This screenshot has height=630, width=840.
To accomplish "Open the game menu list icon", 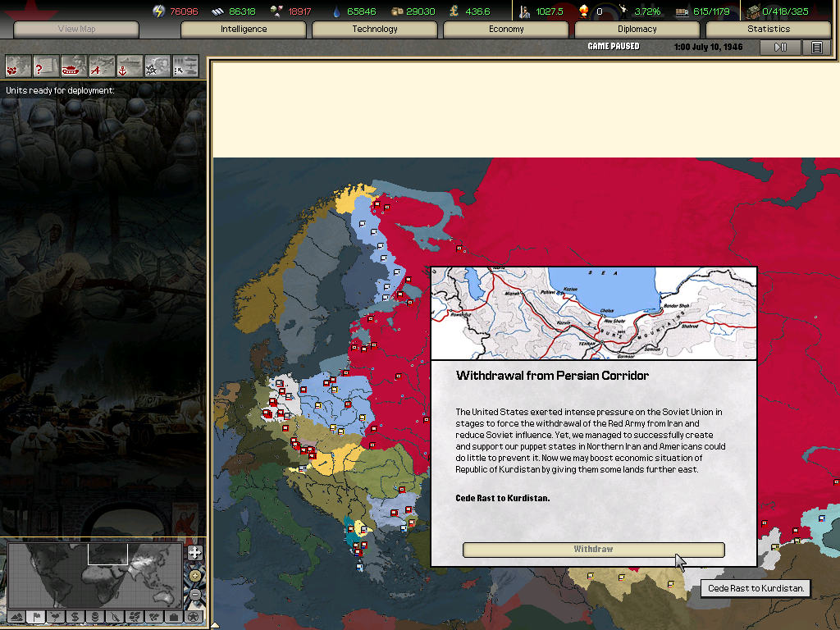I will coord(816,48).
